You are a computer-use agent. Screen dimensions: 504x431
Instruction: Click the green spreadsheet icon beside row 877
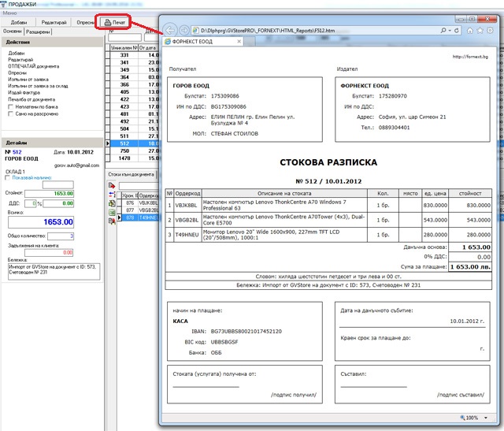coord(112,212)
